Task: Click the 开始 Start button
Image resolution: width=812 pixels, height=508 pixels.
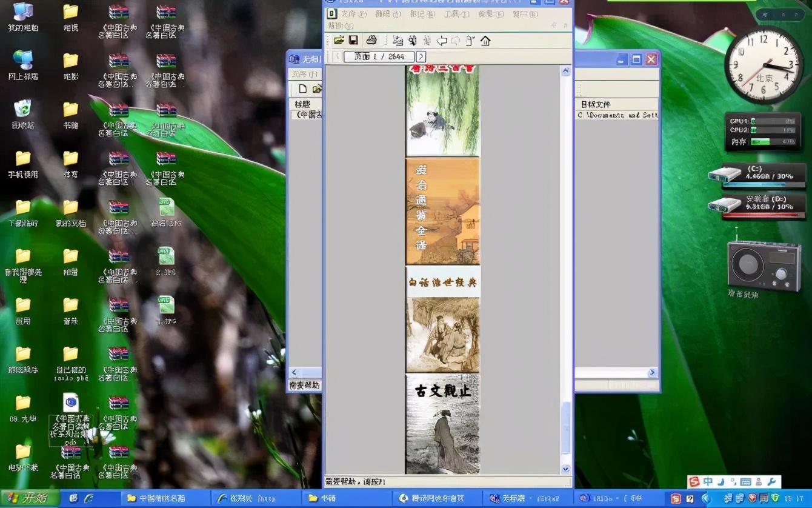Action: coord(30,498)
